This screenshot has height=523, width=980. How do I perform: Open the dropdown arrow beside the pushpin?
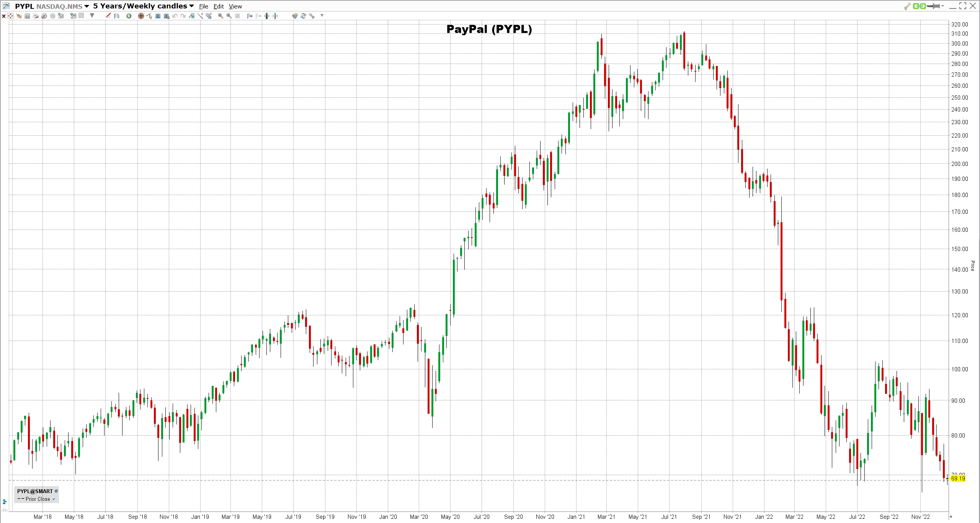[x=942, y=6]
